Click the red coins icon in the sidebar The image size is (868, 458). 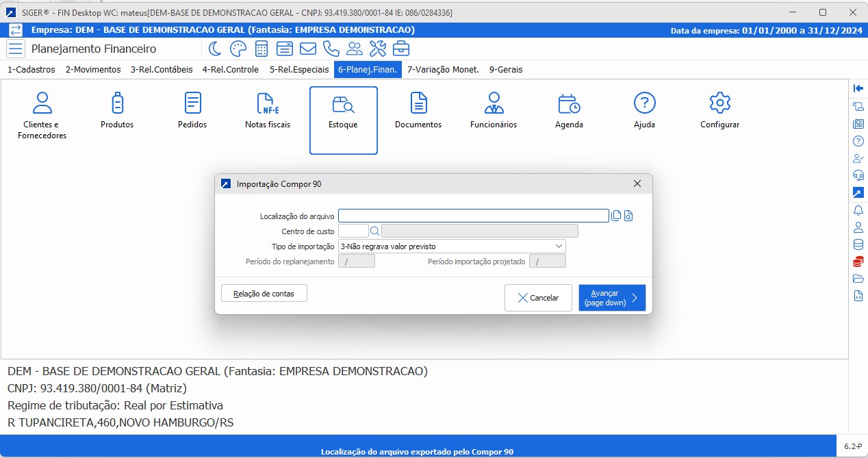[x=858, y=262]
